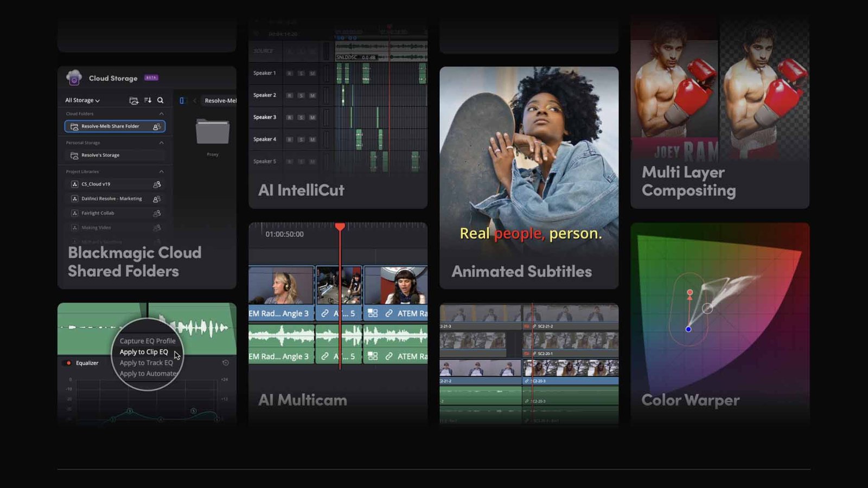Select the Resolve-Melb Share Folder entry
The height and width of the screenshot is (488, 868).
point(108,126)
